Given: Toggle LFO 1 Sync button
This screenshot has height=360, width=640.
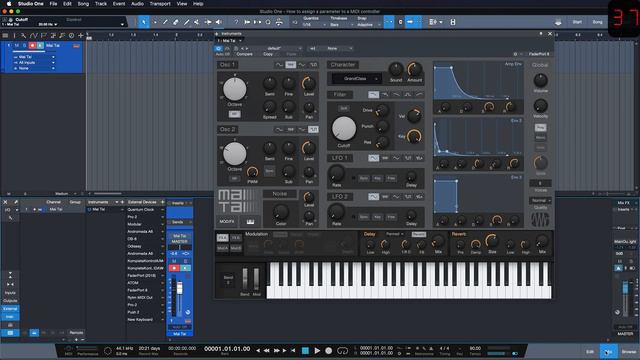Looking at the screenshot, I should click(x=364, y=178).
